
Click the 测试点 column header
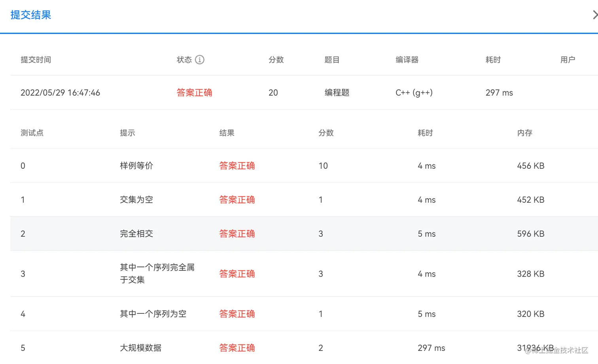point(32,133)
